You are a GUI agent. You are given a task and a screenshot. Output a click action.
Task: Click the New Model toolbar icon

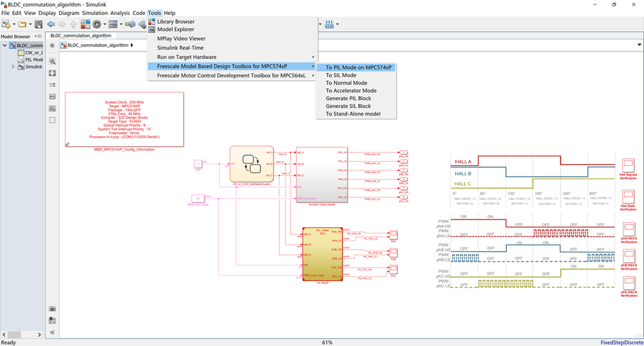point(6,25)
